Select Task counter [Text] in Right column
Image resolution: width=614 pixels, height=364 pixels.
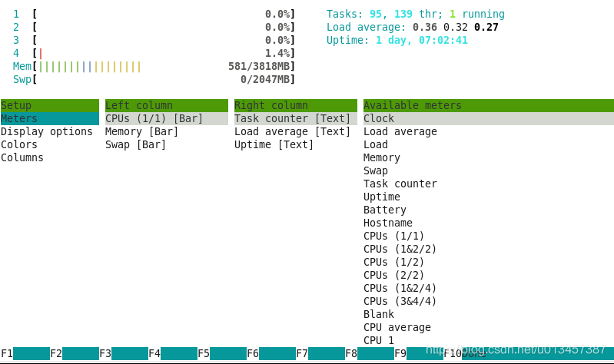(x=296, y=118)
